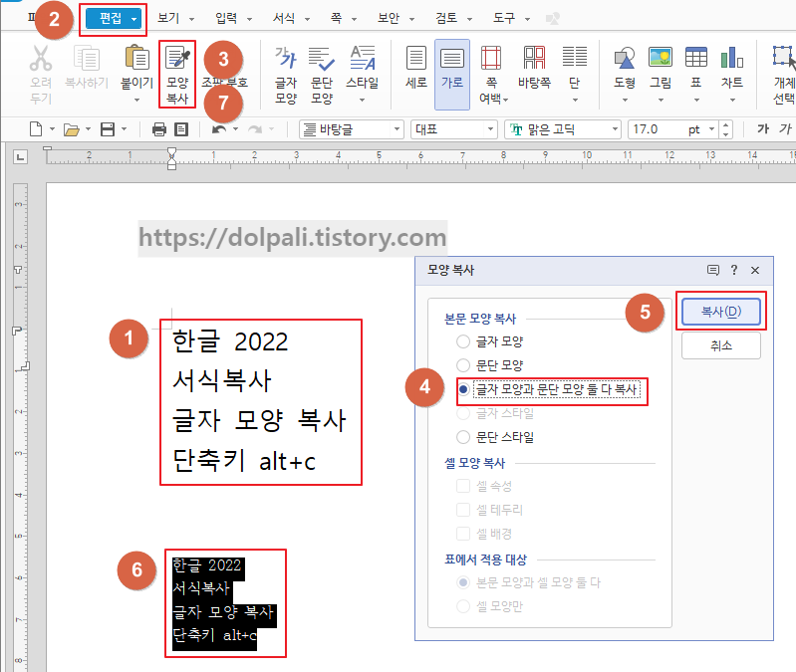The image size is (796, 672).
Task: Click the redo arrow icon
Action: pyautogui.click(x=254, y=129)
